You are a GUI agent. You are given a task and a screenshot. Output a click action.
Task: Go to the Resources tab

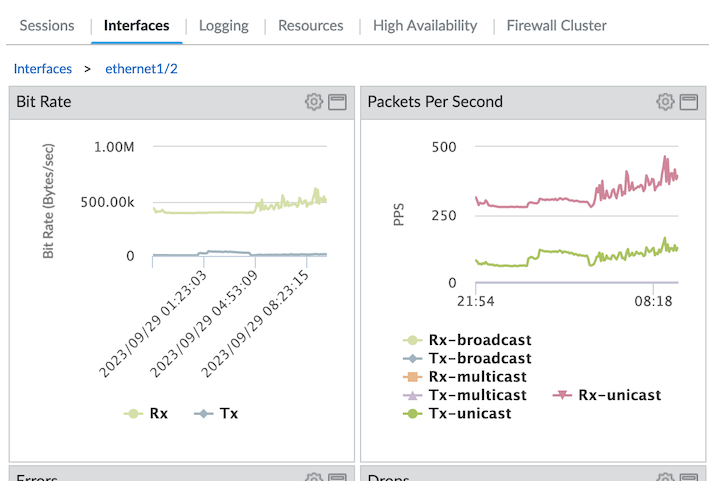point(310,25)
